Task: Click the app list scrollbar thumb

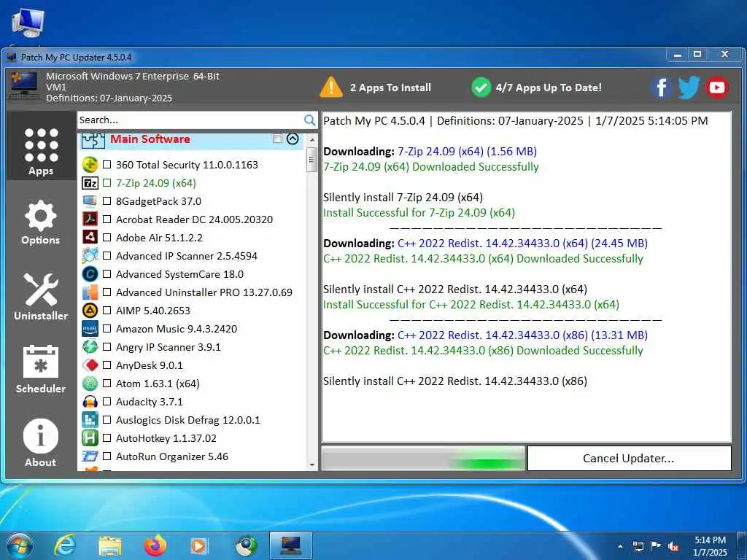Action: coord(312,159)
